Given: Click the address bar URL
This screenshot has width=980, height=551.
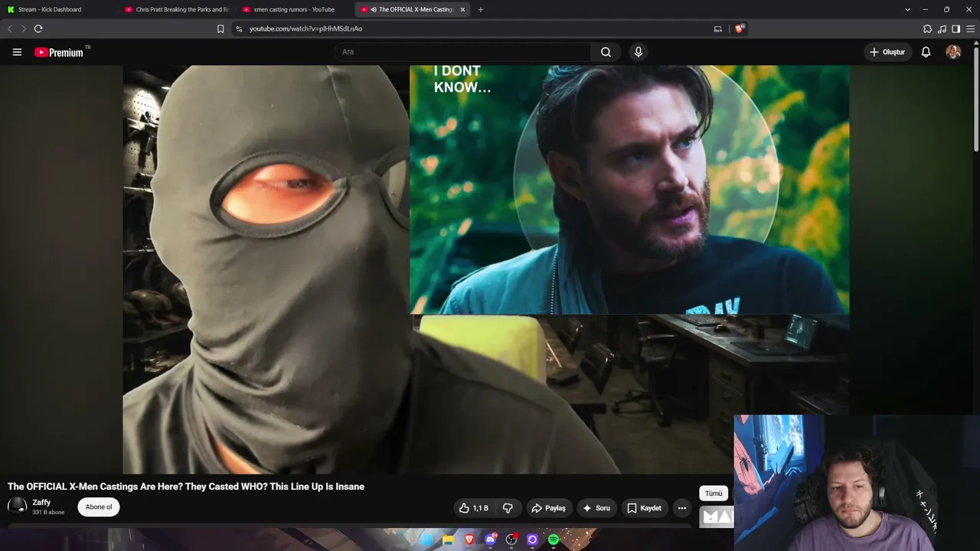Looking at the screenshot, I should click(305, 29).
